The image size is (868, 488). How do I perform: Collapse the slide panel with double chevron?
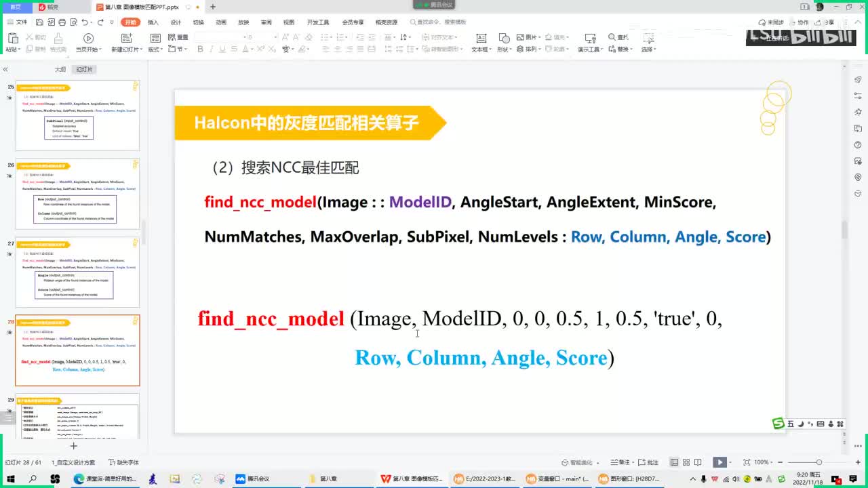[x=5, y=69]
